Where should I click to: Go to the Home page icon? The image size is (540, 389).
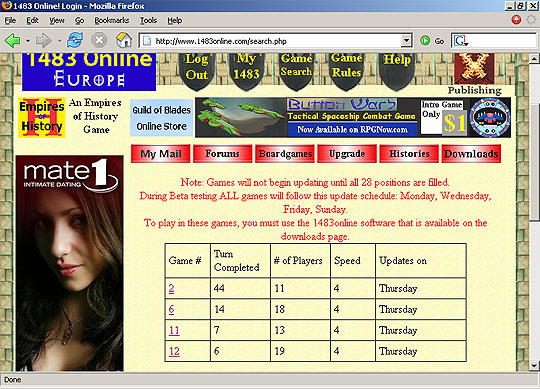(x=124, y=40)
